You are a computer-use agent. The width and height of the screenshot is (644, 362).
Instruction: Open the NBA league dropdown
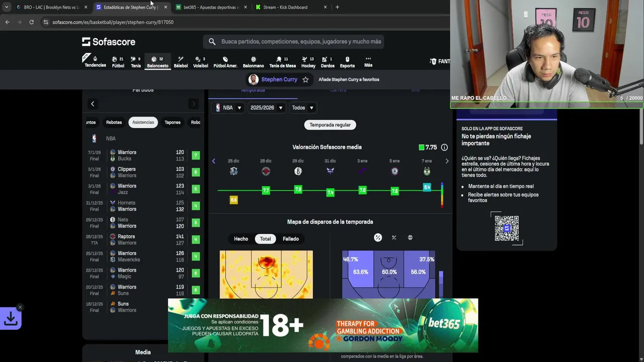229,108
